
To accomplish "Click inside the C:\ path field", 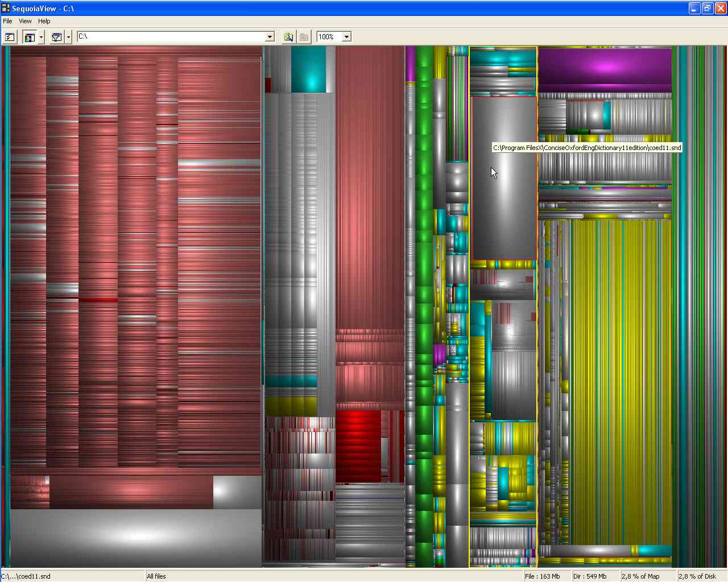I will (x=171, y=37).
